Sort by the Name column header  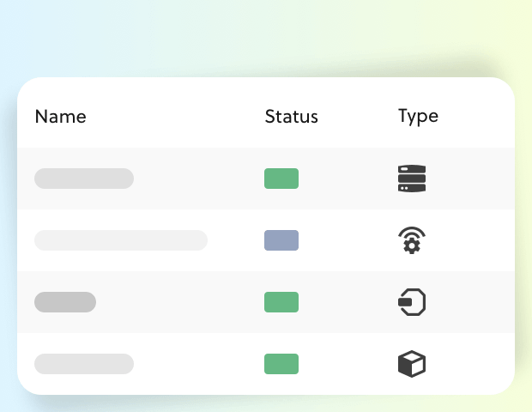click(60, 117)
